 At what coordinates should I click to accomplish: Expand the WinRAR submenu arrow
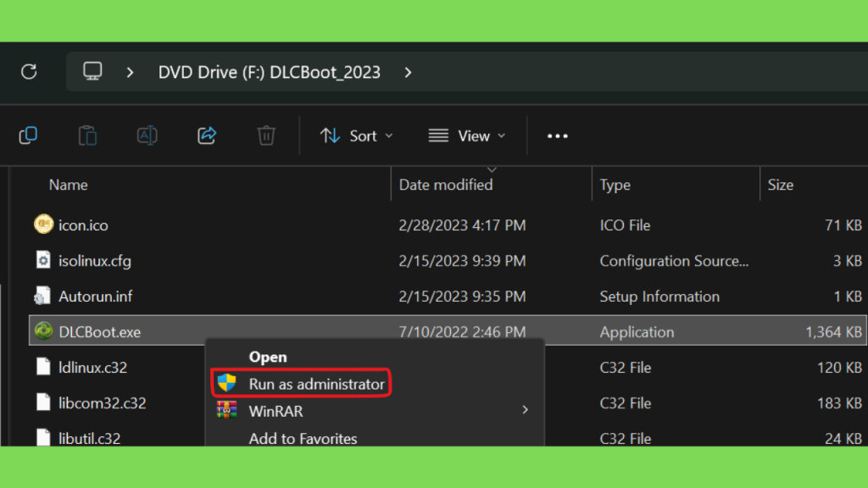coord(525,410)
